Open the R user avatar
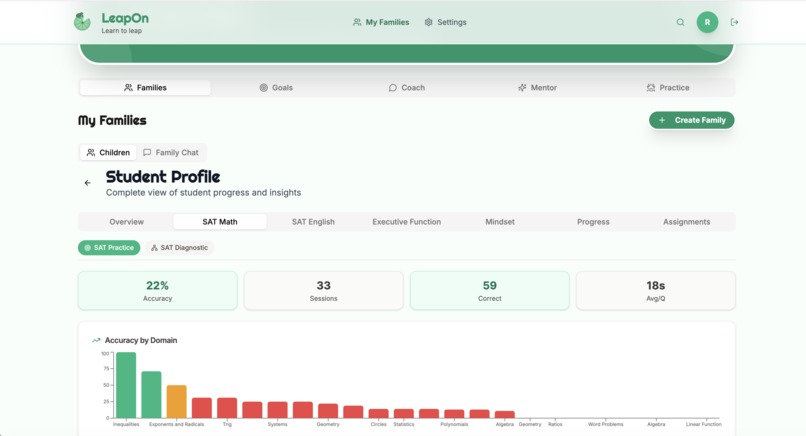 point(707,22)
